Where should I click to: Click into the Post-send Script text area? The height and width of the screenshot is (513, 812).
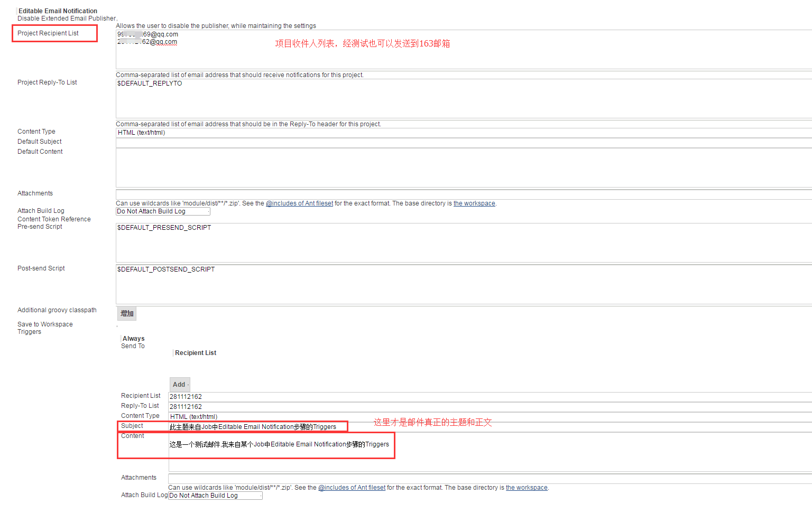tap(463, 285)
